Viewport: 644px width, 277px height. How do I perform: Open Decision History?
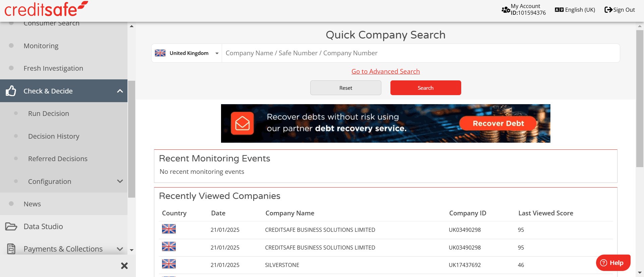pyautogui.click(x=54, y=136)
